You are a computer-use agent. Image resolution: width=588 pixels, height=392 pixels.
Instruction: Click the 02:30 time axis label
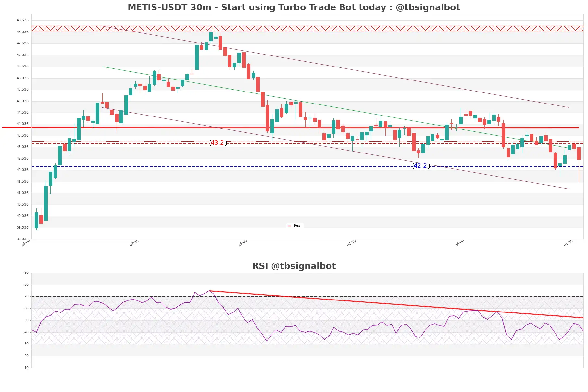click(351, 243)
